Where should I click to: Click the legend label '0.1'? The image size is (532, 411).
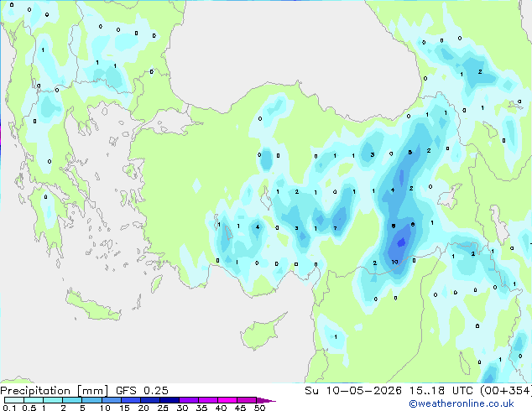(9, 408)
